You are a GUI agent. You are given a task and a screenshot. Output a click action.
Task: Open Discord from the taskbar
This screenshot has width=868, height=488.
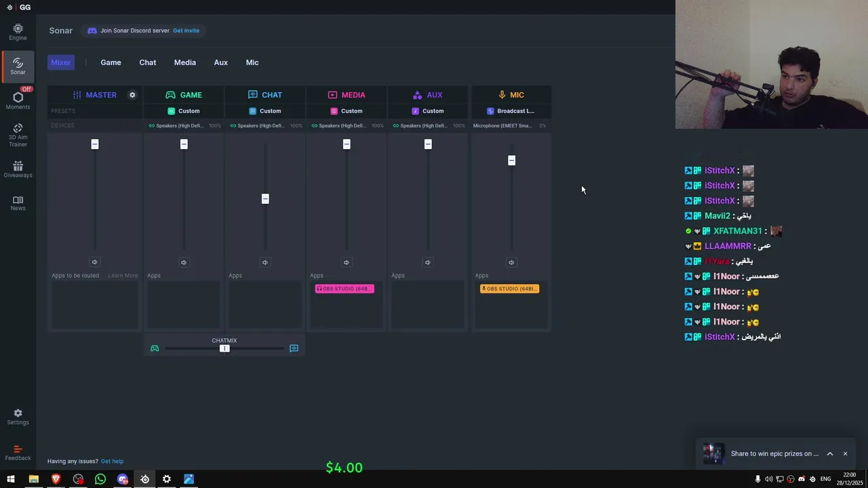click(x=123, y=479)
